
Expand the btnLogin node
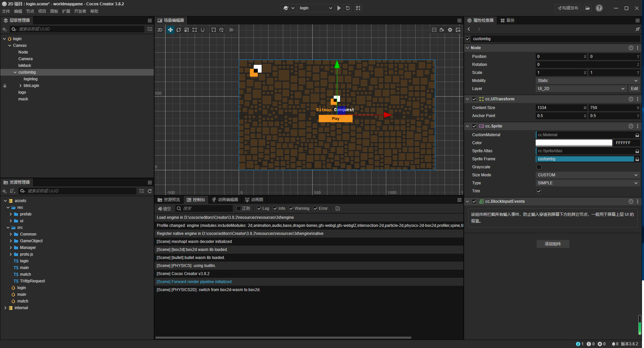point(20,86)
